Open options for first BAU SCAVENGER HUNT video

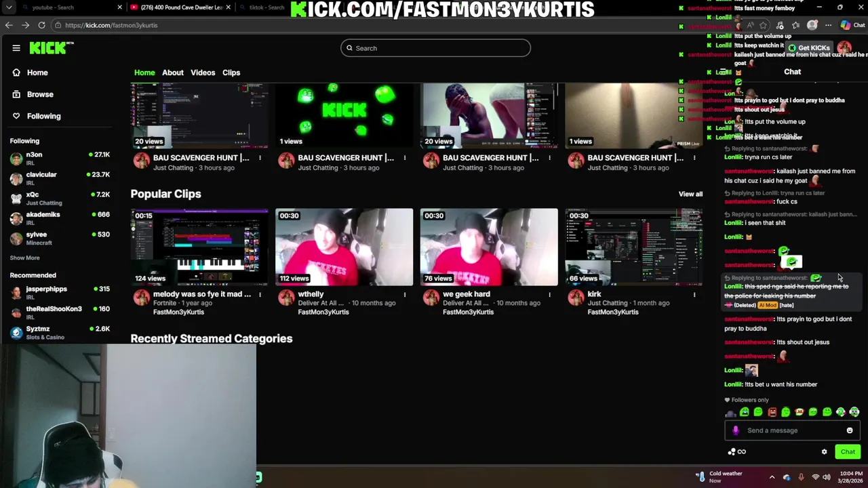(260, 158)
